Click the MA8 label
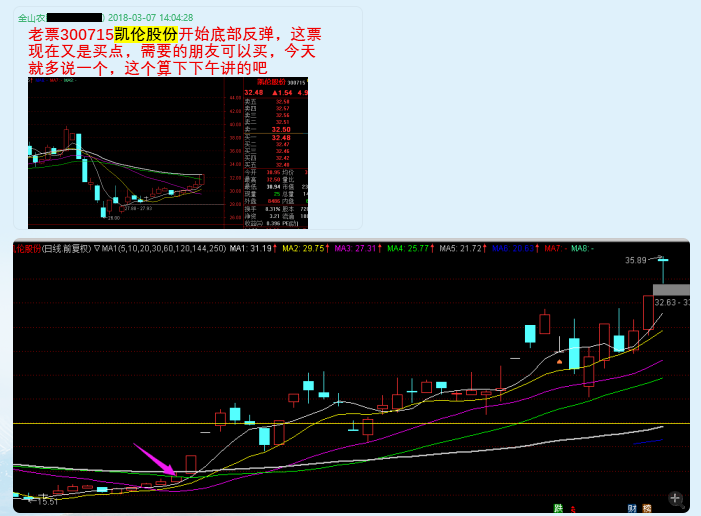Image resolution: width=701 pixels, height=516 pixels. point(582,249)
